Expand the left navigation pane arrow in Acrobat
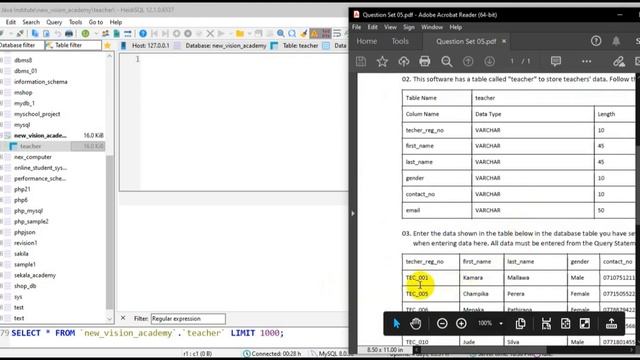This screenshot has width=640, height=360. [x=353, y=213]
